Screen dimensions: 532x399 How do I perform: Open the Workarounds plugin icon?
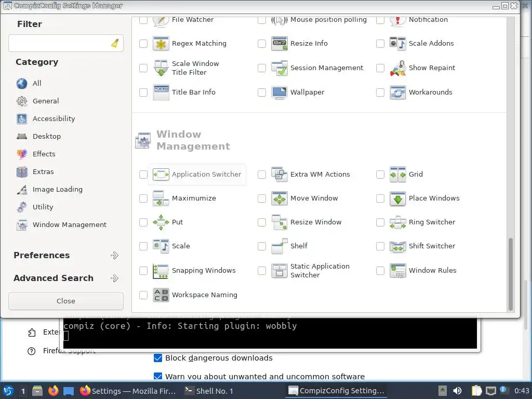[397, 92]
